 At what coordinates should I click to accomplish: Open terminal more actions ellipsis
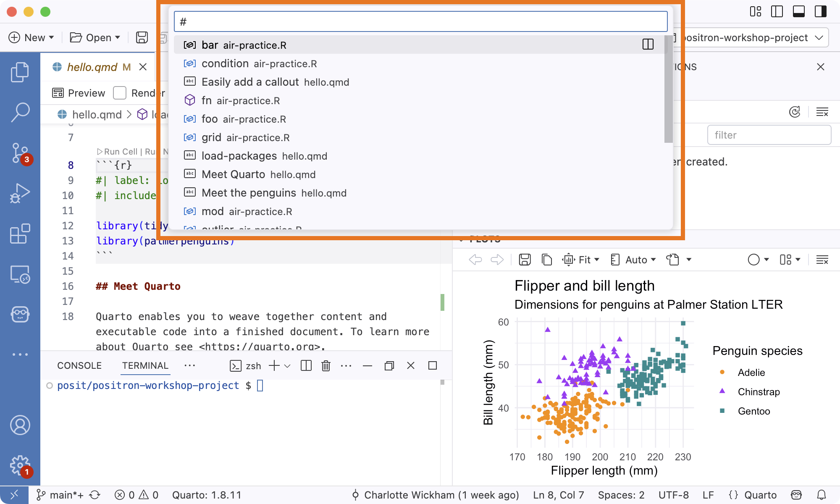346,365
